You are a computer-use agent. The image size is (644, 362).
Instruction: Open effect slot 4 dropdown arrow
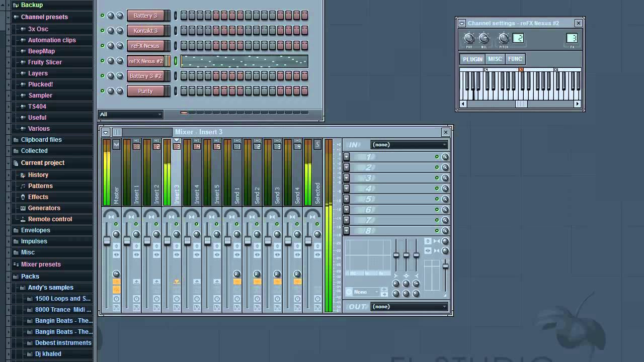[x=346, y=189]
